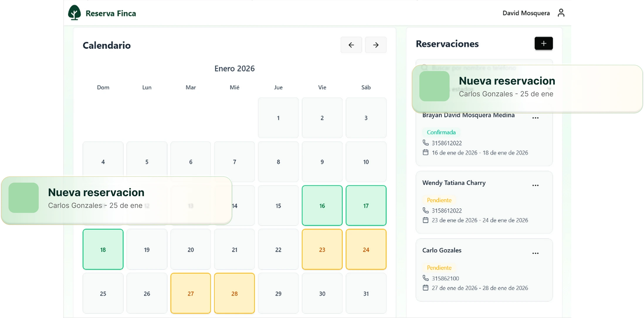Open options menu for Brayan David Mosquera

click(535, 118)
